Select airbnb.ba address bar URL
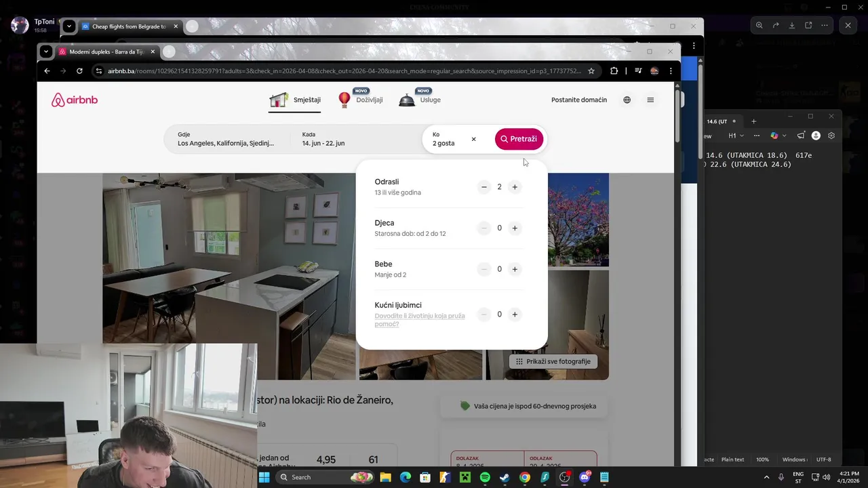The image size is (868, 488). pos(344,70)
